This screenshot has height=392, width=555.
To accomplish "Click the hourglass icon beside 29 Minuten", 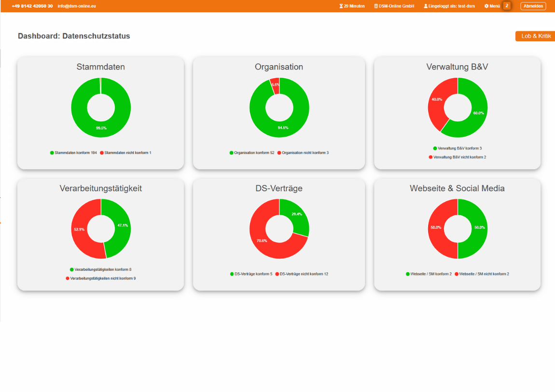I will [340, 6].
